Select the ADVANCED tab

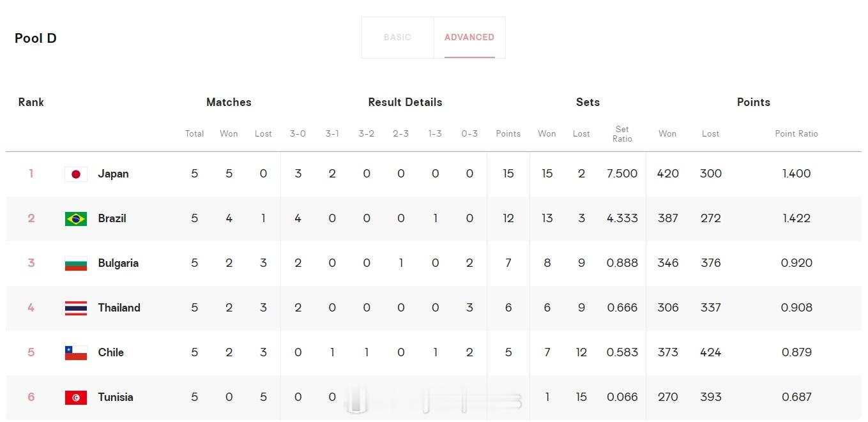(x=469, y=38)
